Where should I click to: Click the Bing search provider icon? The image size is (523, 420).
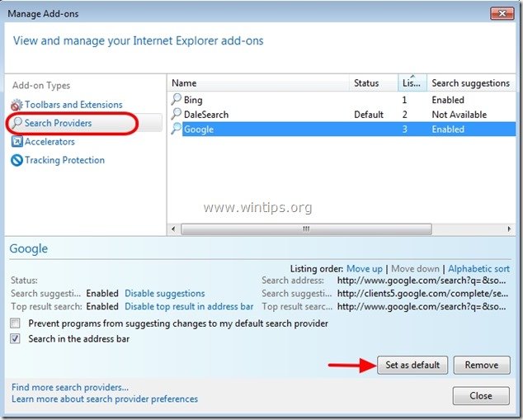[176, 100]
